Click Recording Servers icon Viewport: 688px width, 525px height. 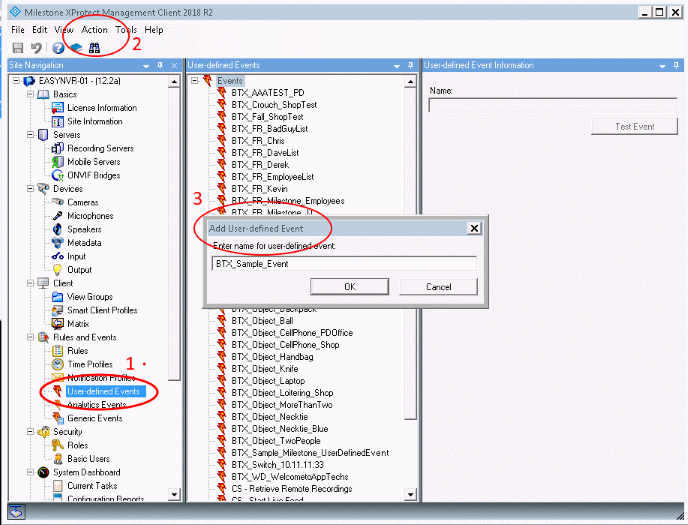click(x=57, y=149)
